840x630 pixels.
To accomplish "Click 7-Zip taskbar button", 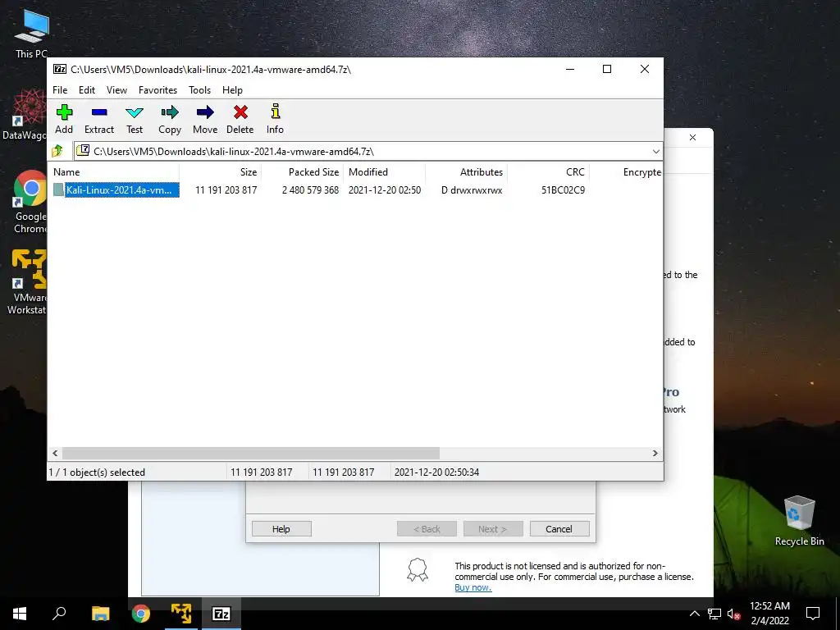I will pyautogui.click(x=221, y=614).
